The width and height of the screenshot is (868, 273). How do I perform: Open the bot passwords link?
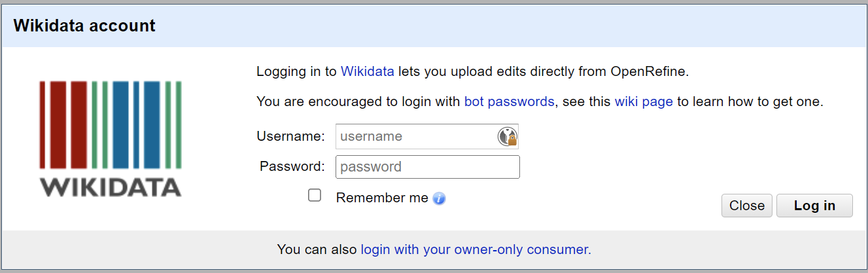510,102
